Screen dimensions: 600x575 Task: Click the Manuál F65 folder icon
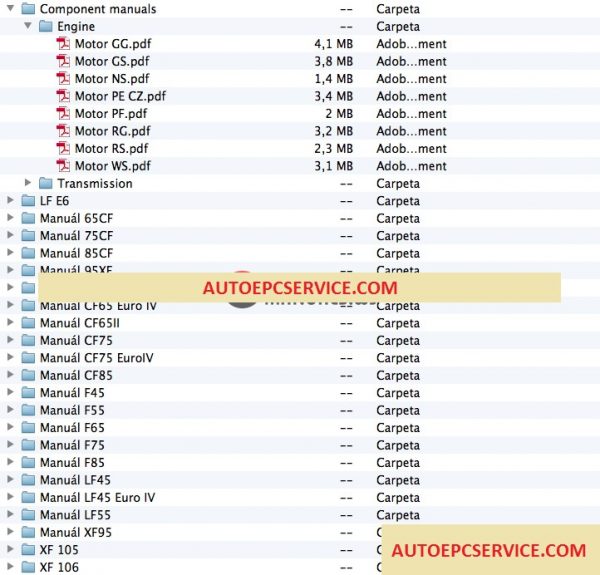tap(28, 427)
